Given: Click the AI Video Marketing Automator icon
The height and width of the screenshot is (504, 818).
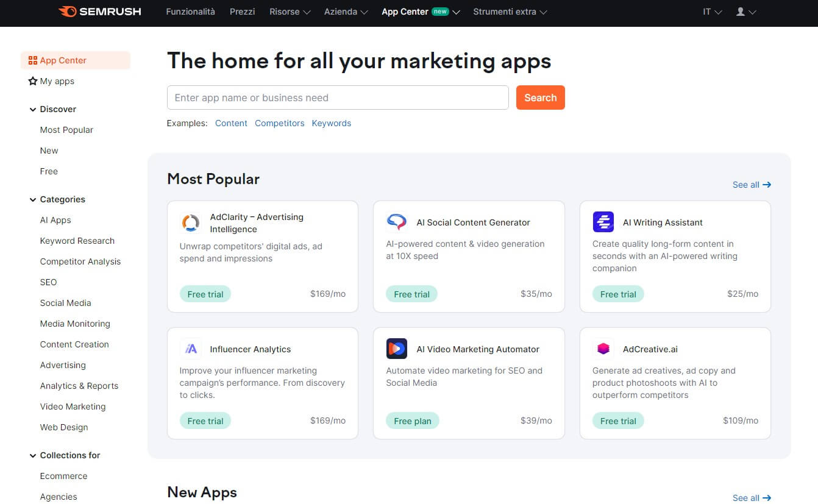Looking at the screenshot, I should tap(397, 349).
